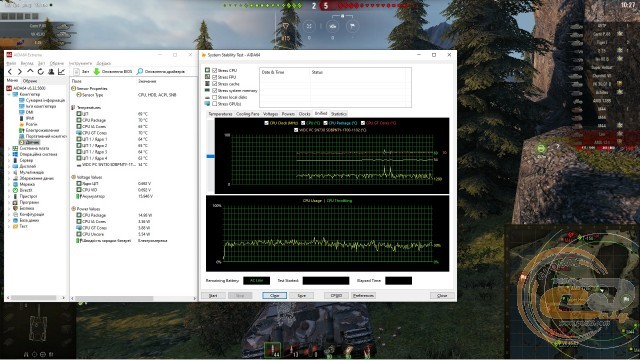Click the blue slider beside the graph

pyautogui.click(x=210, y=156)
